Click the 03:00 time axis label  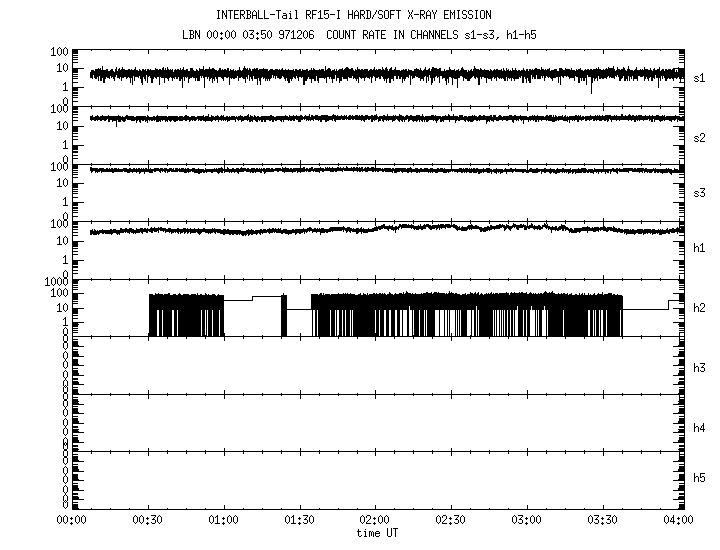point(527,521)
